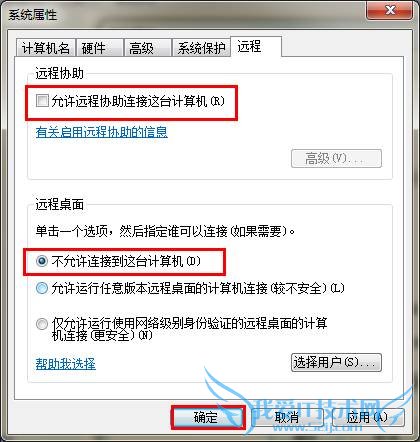Click the 应用(A) button
This screenshot has height=442, width=420.
pyautogui.click(x=367, y=417)
